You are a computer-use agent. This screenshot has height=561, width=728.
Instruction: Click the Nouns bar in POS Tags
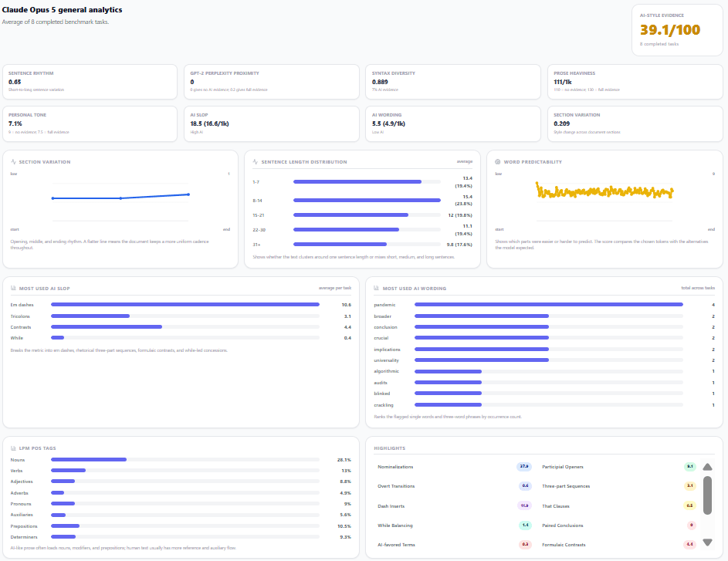click(89, 460)
